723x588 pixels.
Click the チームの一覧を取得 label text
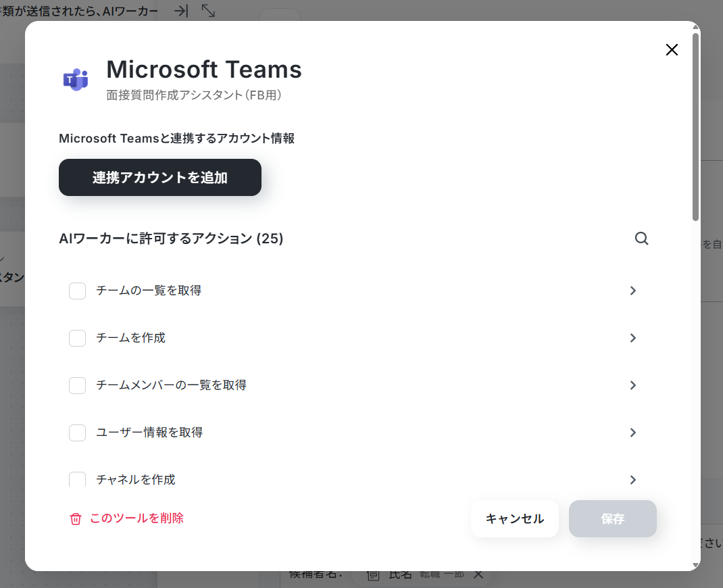click(149, 291)
